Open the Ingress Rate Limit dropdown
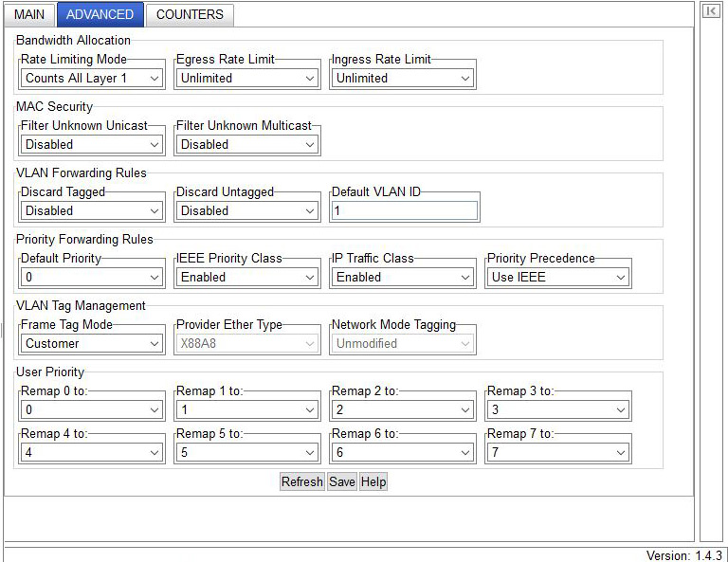Viewport: 728px width, 562px height. click(403, 79)
